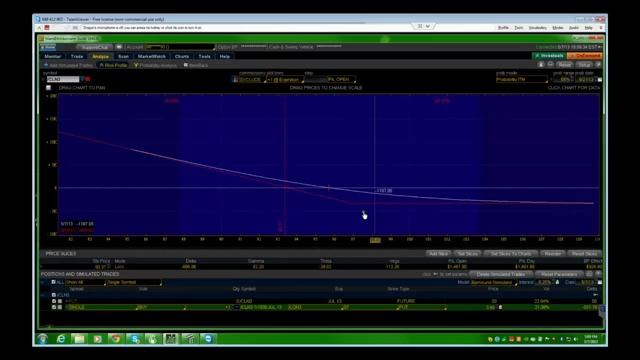Image resolution: width=640 pixels, height=360 pixels.
Task: Toggle the ICLN group checkbox
Action: (53, 295)
